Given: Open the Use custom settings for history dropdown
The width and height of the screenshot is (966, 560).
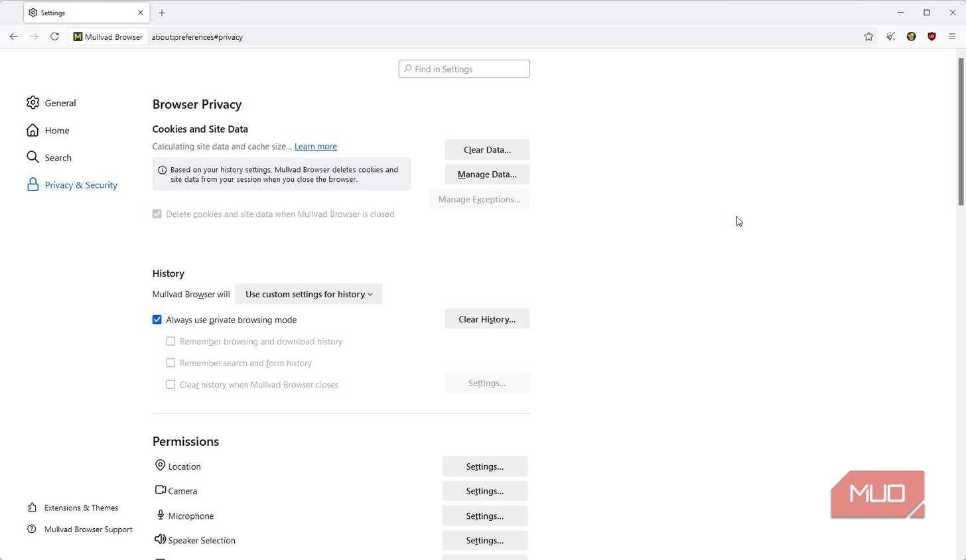Looking at the screenshot, I should pyautogui.click(x=309, y=294).
